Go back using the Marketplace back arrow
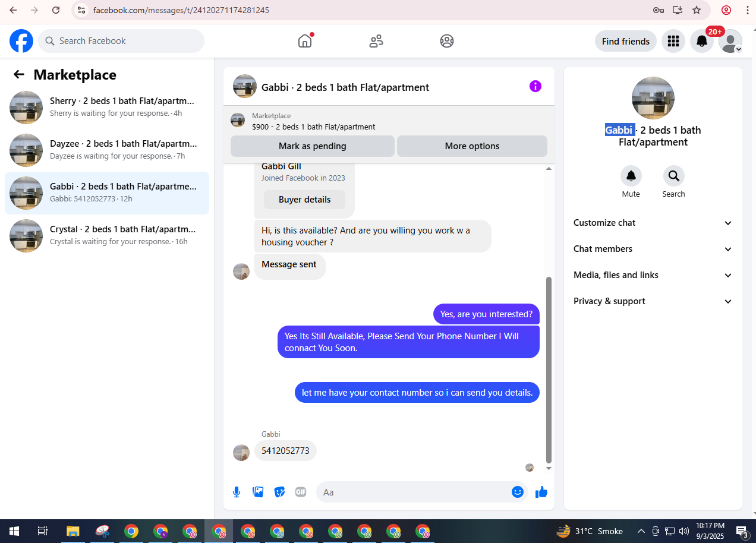The image size is (756, 543). tap(19, 74)
